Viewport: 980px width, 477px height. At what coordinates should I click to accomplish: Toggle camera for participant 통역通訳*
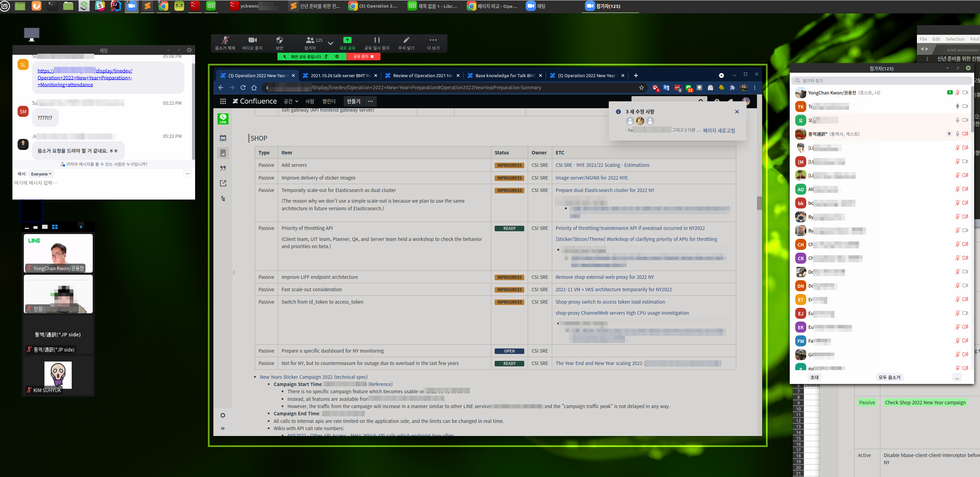965,134
